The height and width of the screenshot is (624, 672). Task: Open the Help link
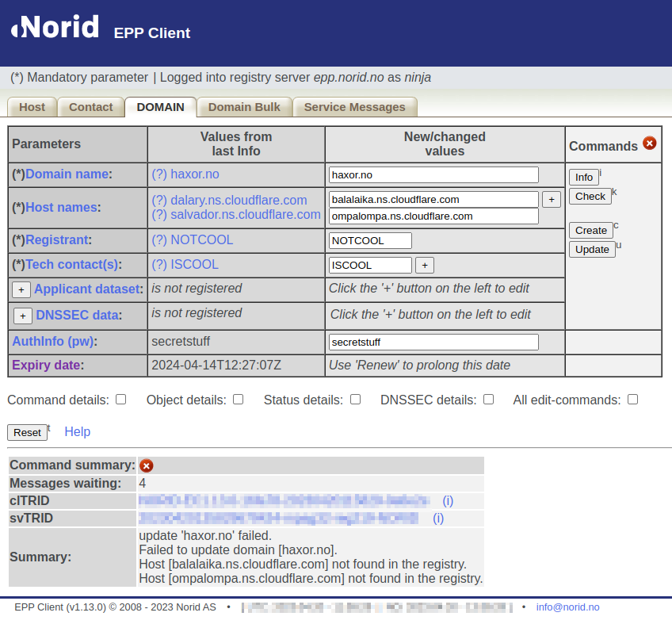point(78,432)
